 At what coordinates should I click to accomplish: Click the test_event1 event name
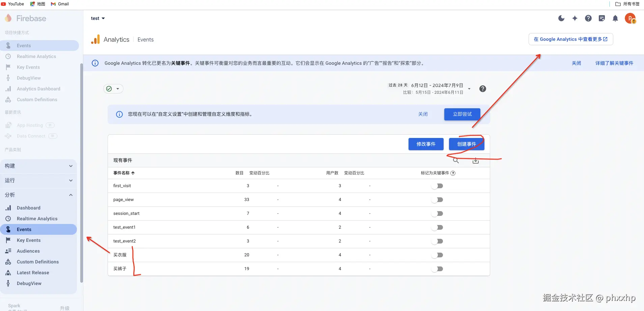click(124, 227)
